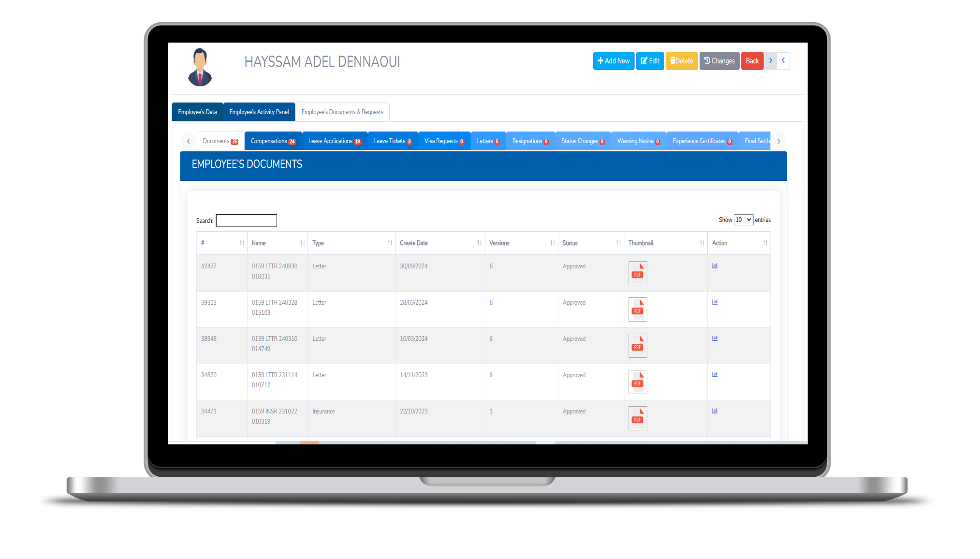Open PDF thumbnail of document 39313
The image size is (980, 559).
tap(637, 309)
